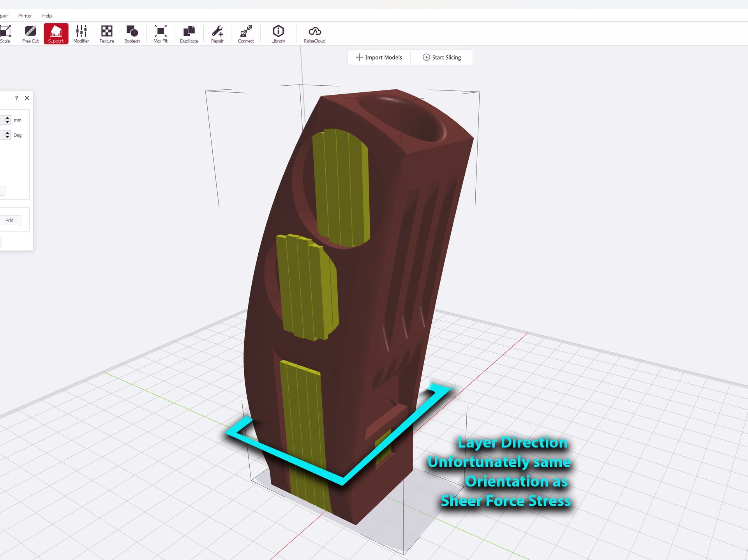Open the Repair tool
This screenshot has width=748, height=560.
(217, 34)
